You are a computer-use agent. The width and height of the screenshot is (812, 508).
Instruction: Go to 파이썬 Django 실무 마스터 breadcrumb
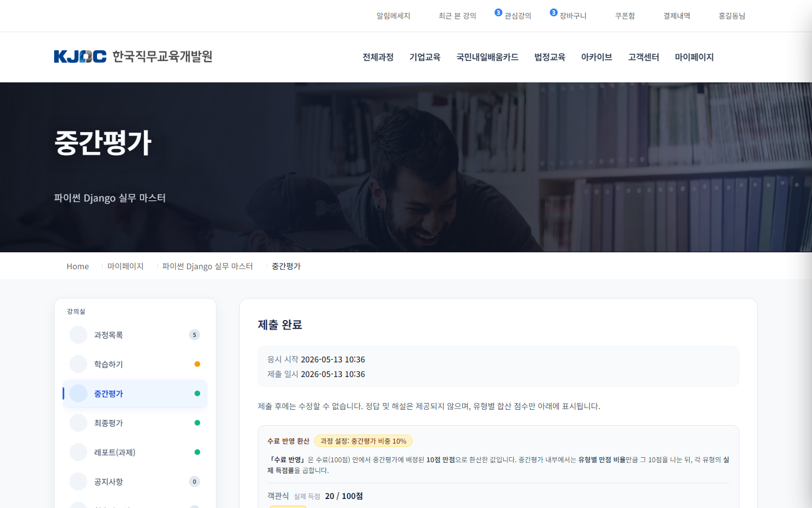208,266
